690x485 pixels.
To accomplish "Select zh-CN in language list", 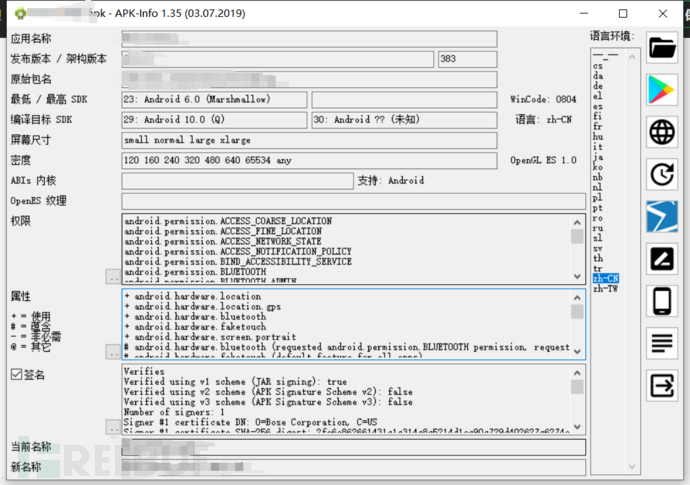I will (606, 278).
